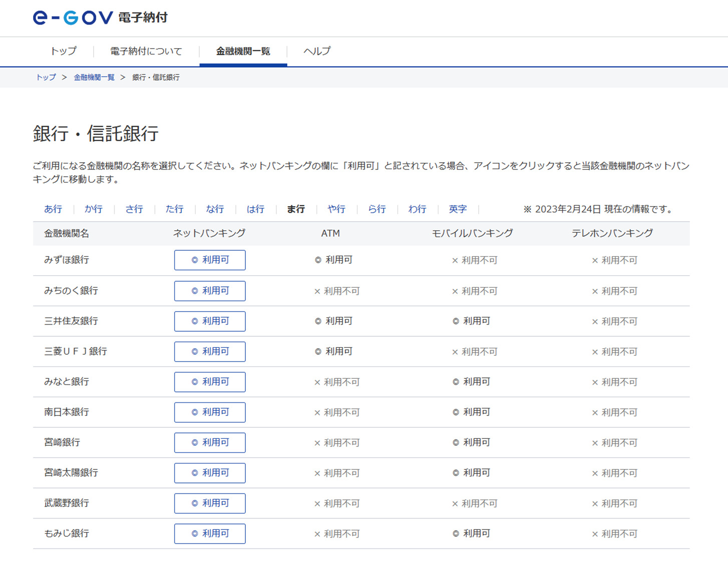728x563 pixels.
Task: Select the 金融機関一覧 navigation tab
Action: coord(243,51)
